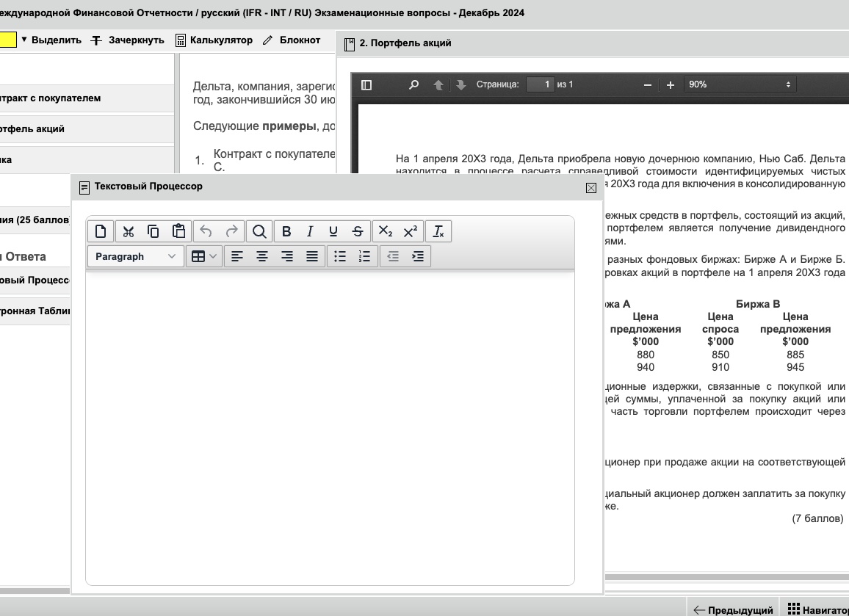Viewport: 849px width, 616px height.
Task: Click the yellow highlight color swatch
Action: click(7, 40)
